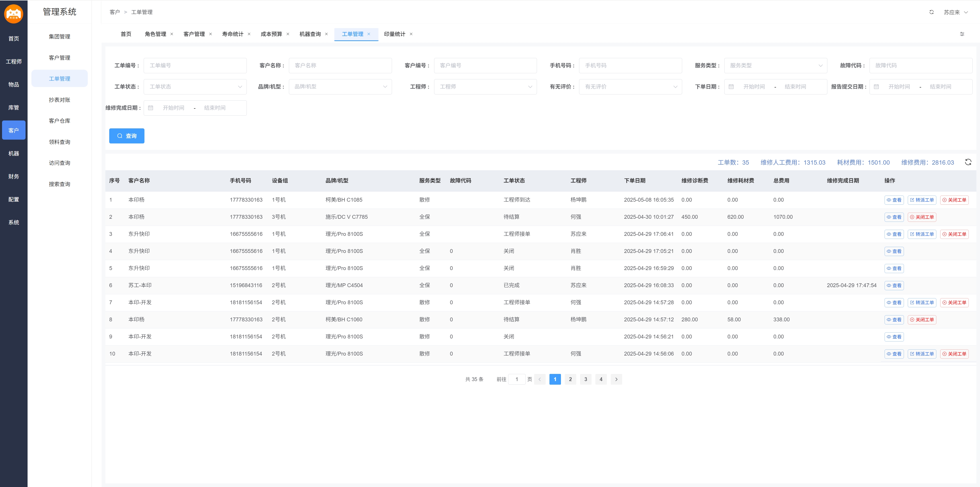
Task: Open the 品牌/机型 dropdown
Action: click(340, 87)
